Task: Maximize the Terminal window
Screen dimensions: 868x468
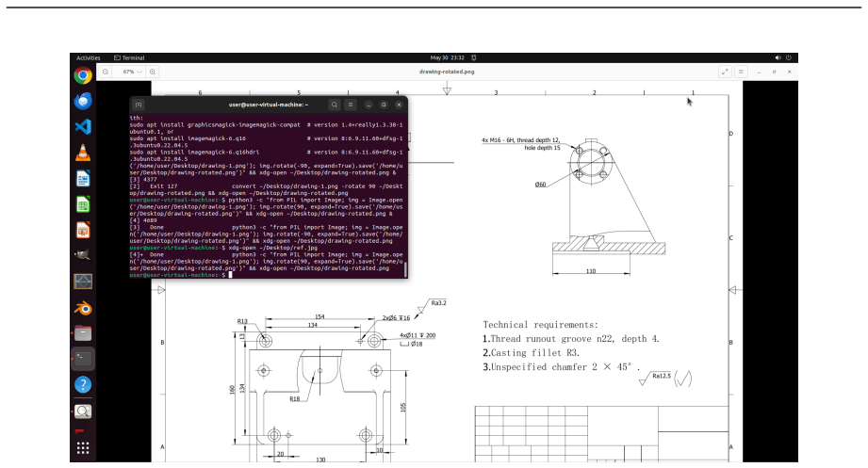Action: click(384, 105)
